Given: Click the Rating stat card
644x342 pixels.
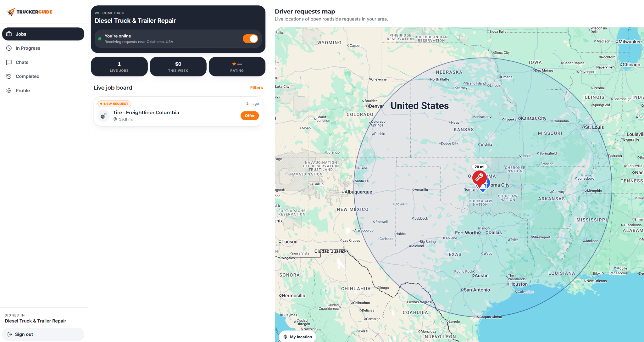Looking at the screenshot, I should pos(237,67).
